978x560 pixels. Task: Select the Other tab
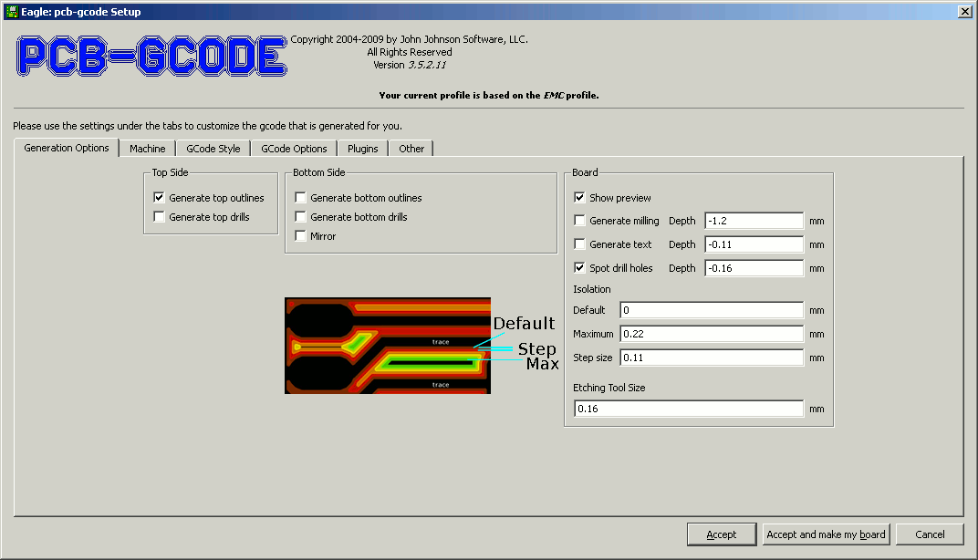[x=411, y=149]
